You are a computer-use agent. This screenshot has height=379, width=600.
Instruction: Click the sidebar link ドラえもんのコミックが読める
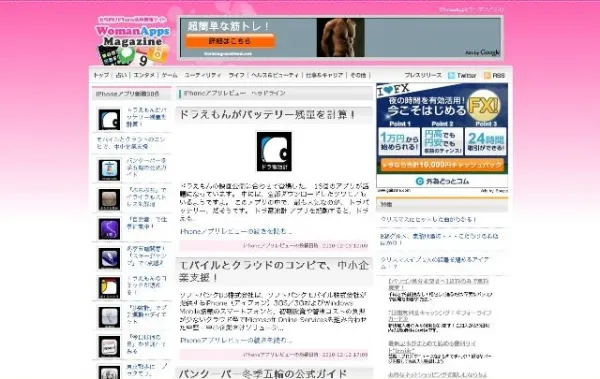pyautogui.click(x=146, y=285)
